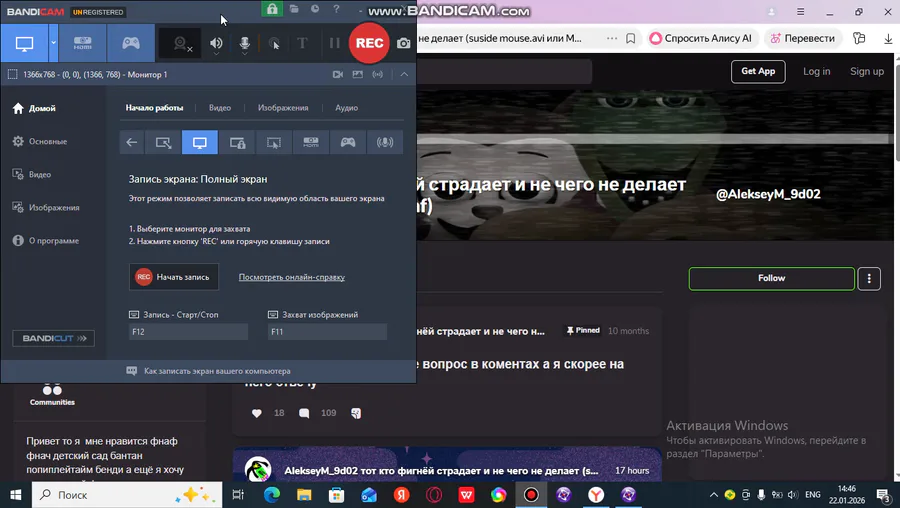Select the Начало работы tab

154,108
